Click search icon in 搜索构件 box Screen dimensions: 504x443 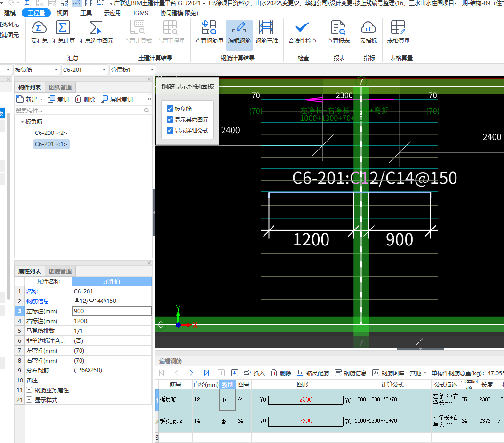[x=146, y=110]
